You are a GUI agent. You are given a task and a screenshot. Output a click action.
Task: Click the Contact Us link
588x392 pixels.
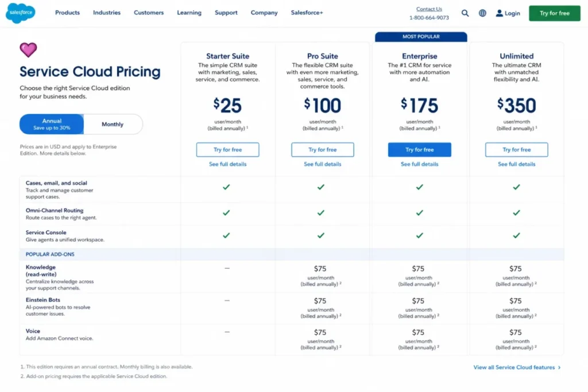(x=429, y=9)
